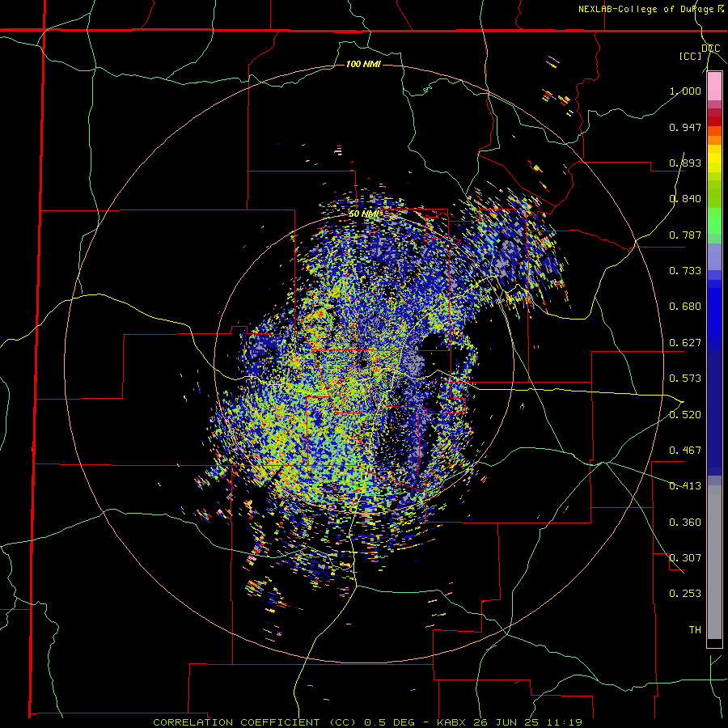Select the 0.840 scale value
The width and height of the screenshot is (728, 728).
coord(685,199)
